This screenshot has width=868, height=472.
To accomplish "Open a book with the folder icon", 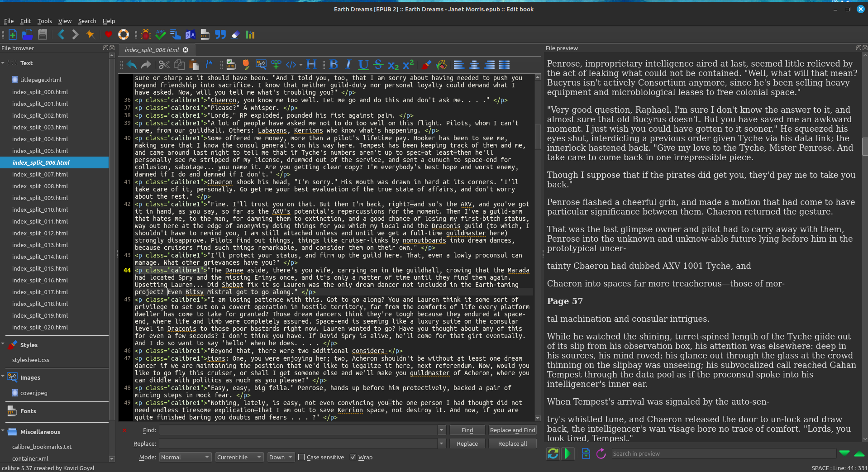I will 27,34.
